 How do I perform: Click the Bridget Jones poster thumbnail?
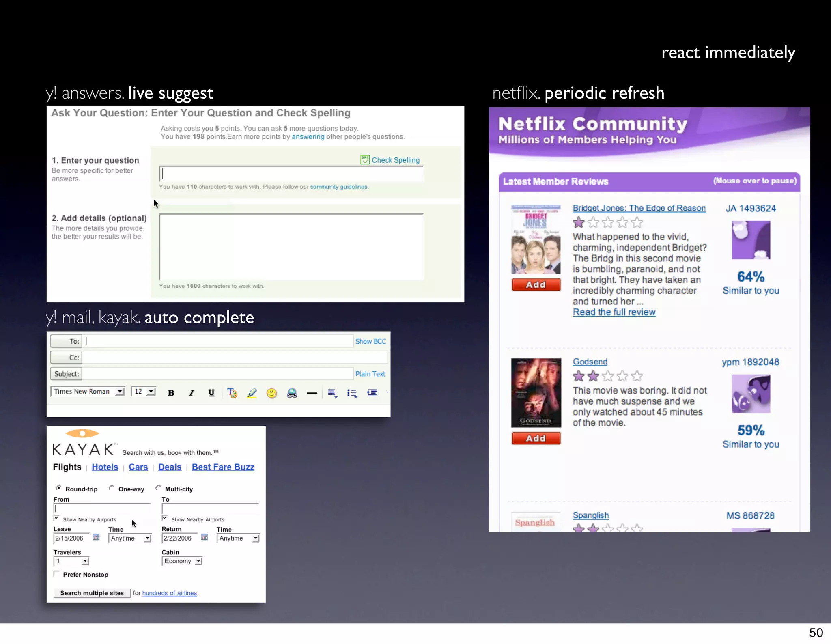(536, 239)
